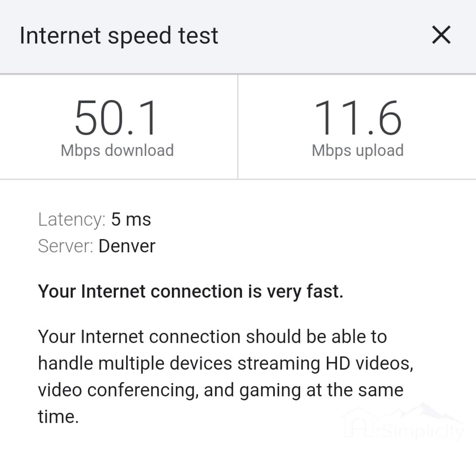The image size is (476, 451).
Task: Click the faint Simplicity watermark text
Action: (x=423, y=431)
